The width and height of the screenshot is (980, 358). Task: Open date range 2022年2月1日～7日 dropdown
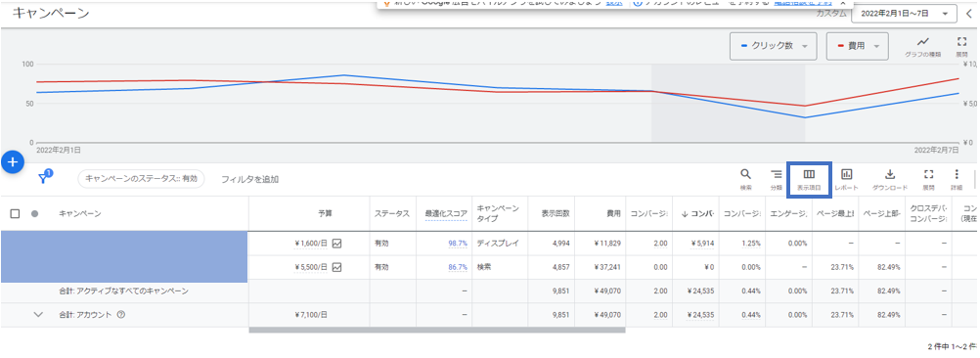coord(904,13)
